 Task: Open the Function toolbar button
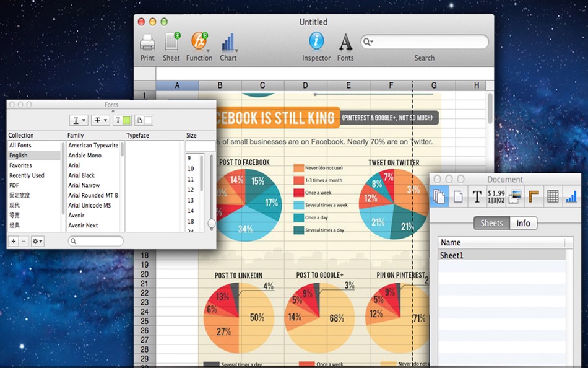[199, 42]
